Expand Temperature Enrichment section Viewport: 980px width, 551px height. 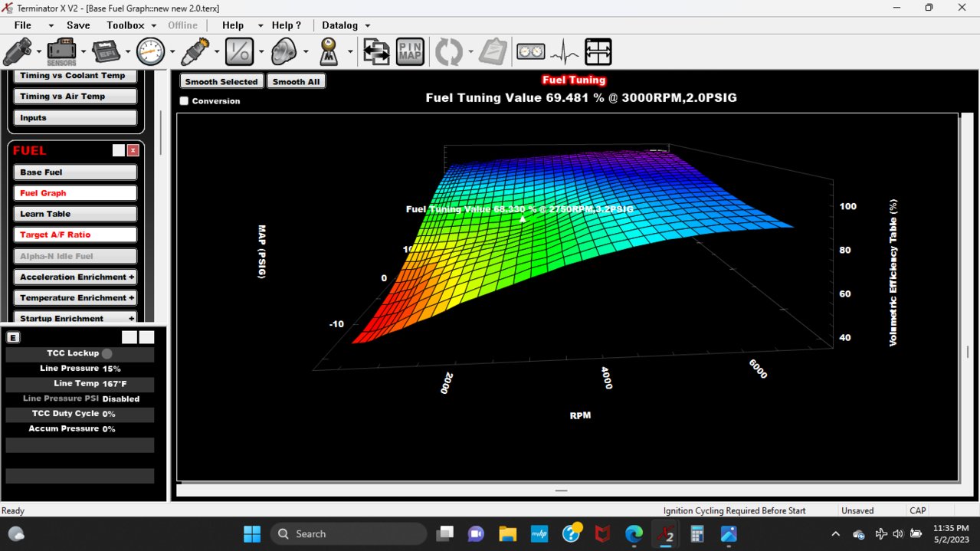click(75, 297)
